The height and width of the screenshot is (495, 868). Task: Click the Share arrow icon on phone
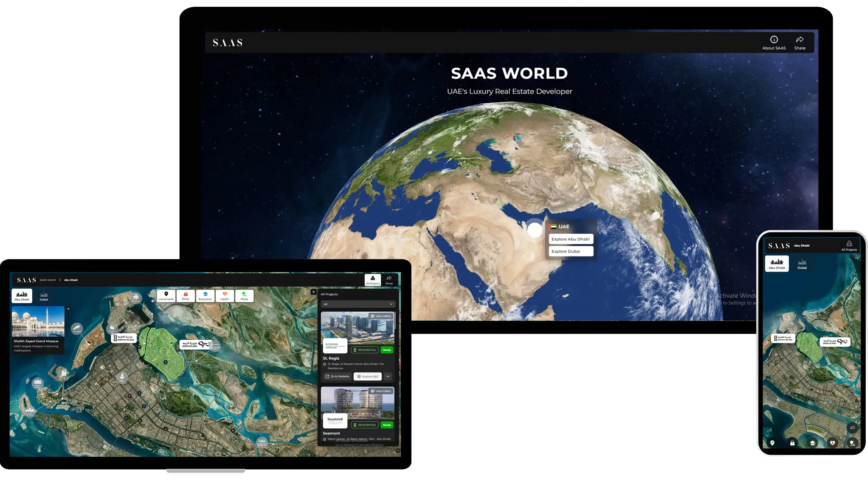(852, 428)
